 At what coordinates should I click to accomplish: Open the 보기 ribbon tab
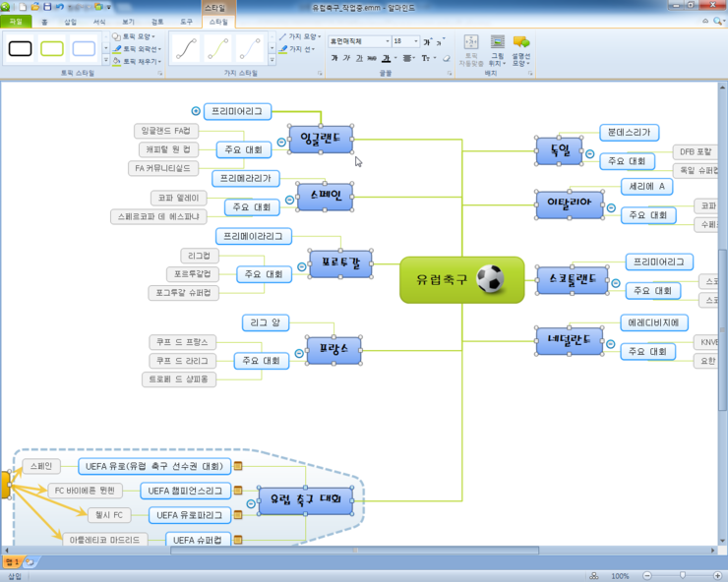pos(128,21)
